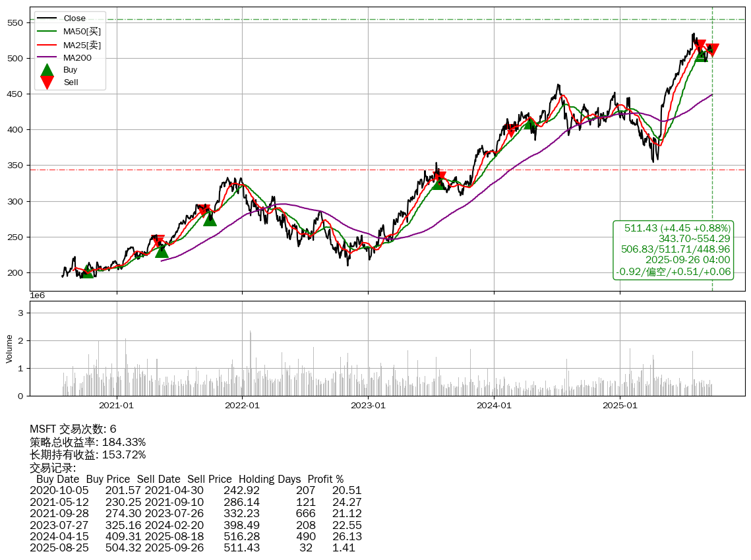Click the green Buy triangle in legend
This screenshot has height=560, width=751.
pos(47,70)
